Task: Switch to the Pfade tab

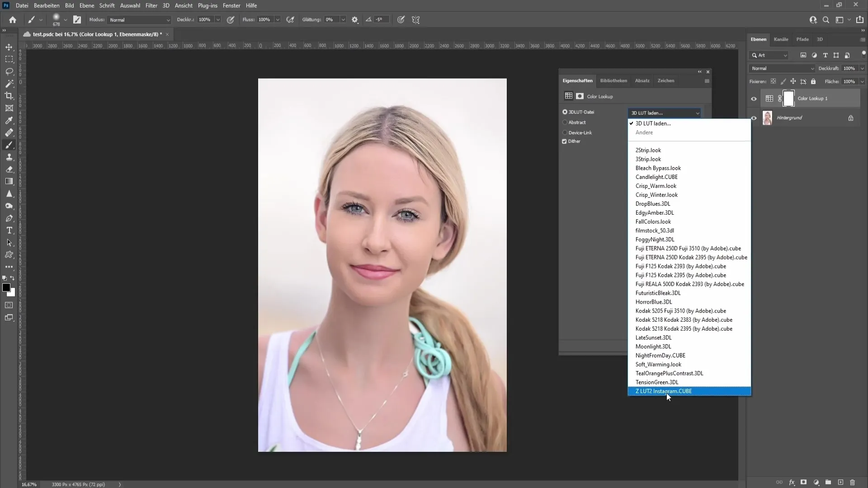Action: pos(802,39)
